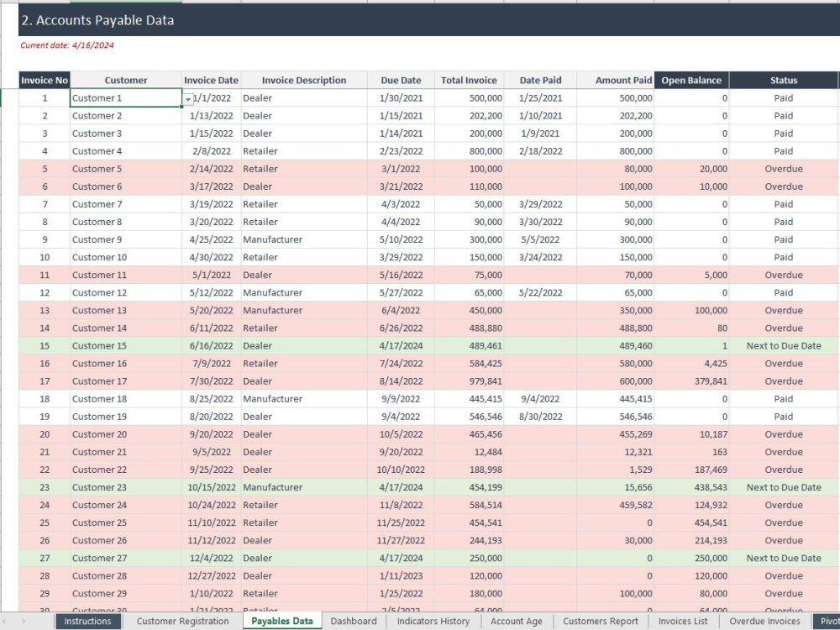
Task: Select Manufacturer description for Customer 9
Action: tap(304, 239)
